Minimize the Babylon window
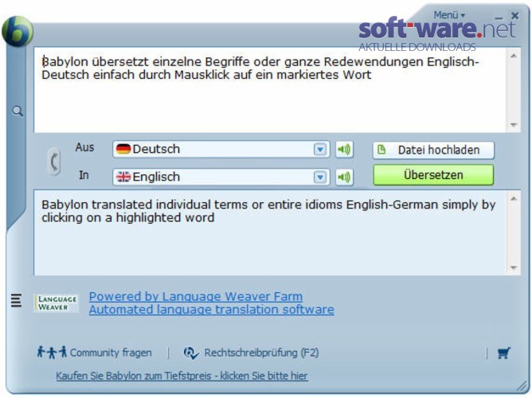 pos(499,17)
